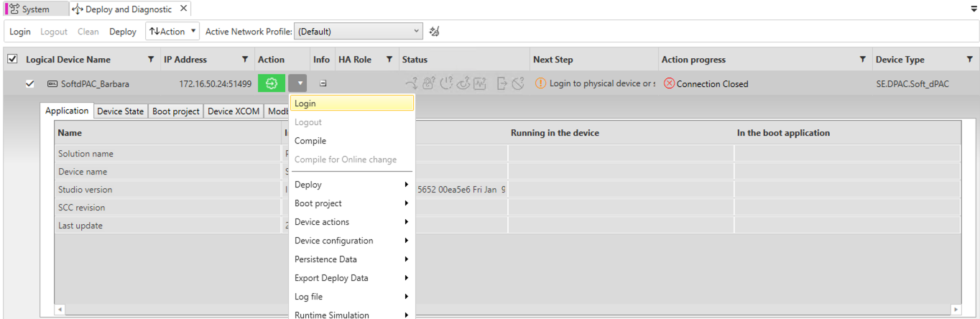980x319 pixels.
Task: Click the SE.DPAC.Soft_dPAC device type cell
Action: point(912,84)
